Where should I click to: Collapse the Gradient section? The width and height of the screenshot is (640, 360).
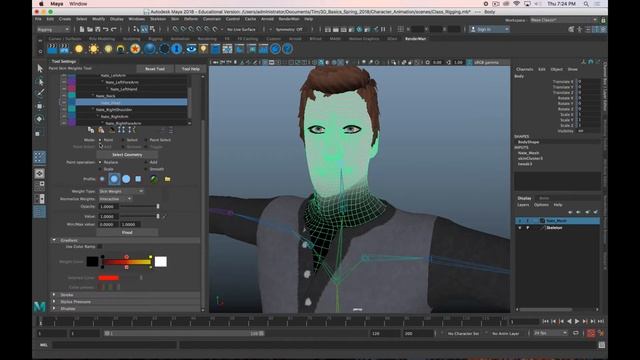click(54, 240)
